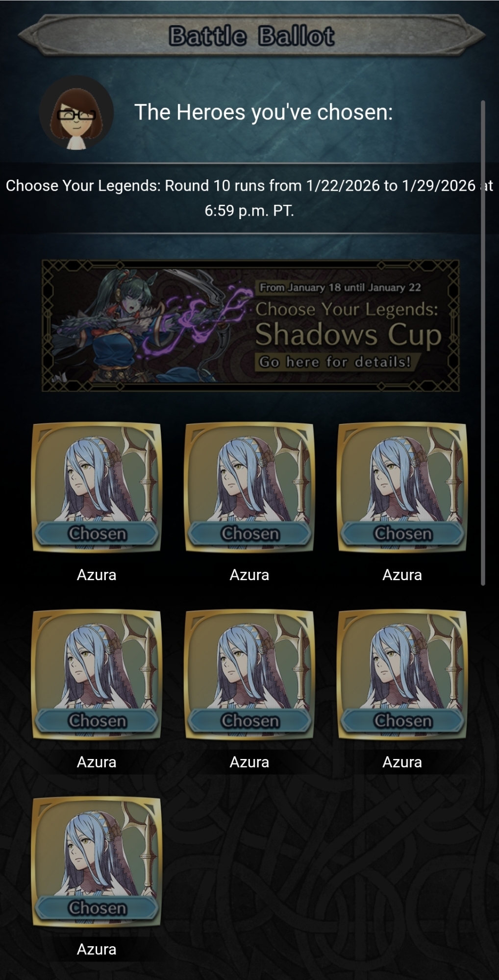The image size is (499, 980).
Task: Select right Azura portrait in second row
Action: [402, 675]
